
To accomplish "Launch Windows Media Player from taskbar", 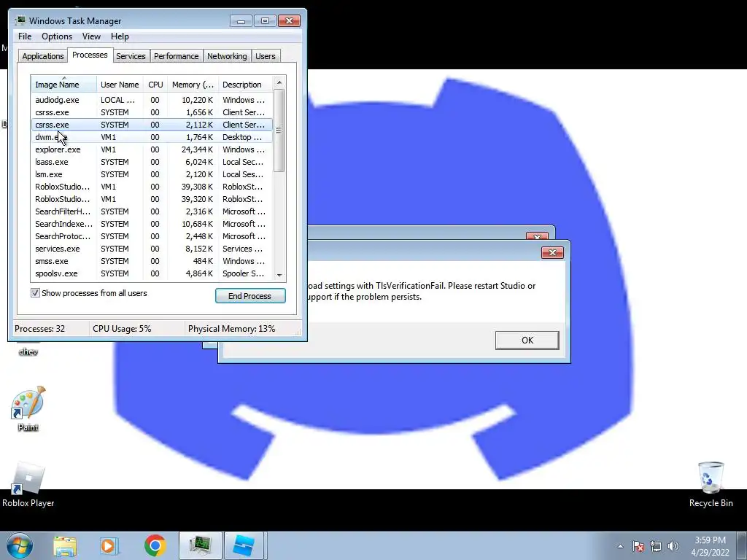I will tap(109, 545).
